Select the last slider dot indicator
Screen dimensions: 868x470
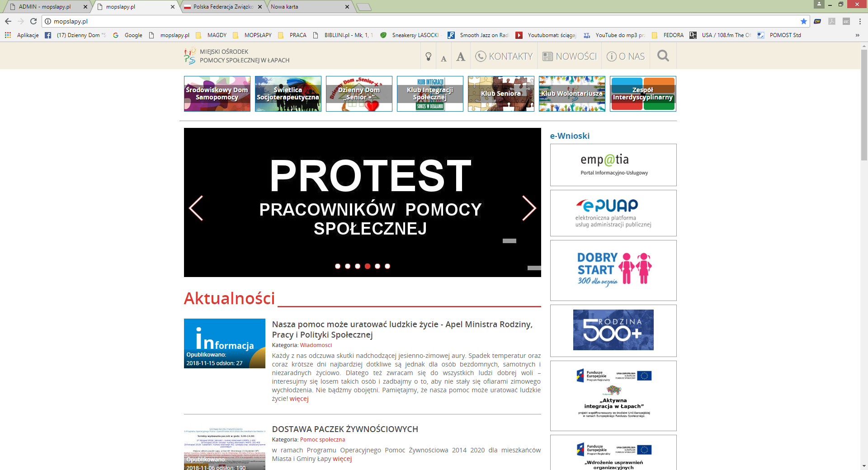pyautogui.click(x=387, y=266)
